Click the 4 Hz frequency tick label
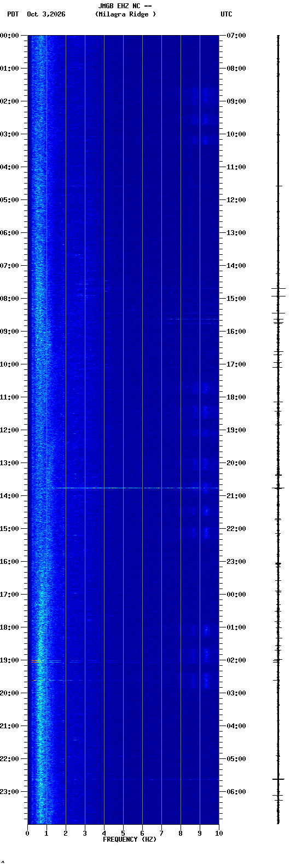302x868 pixels. click(x=104, y=833)
